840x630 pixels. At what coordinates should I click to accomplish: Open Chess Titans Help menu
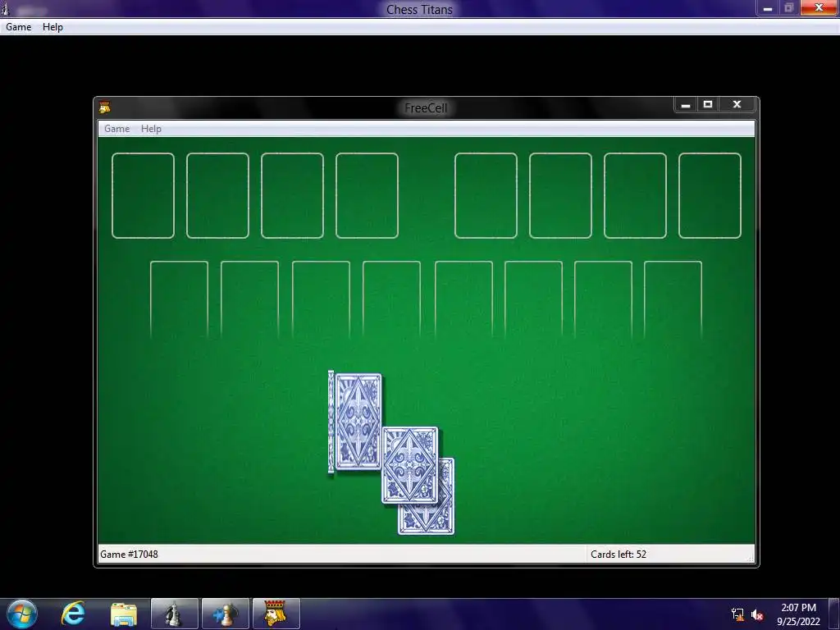[x=52, y=27]
